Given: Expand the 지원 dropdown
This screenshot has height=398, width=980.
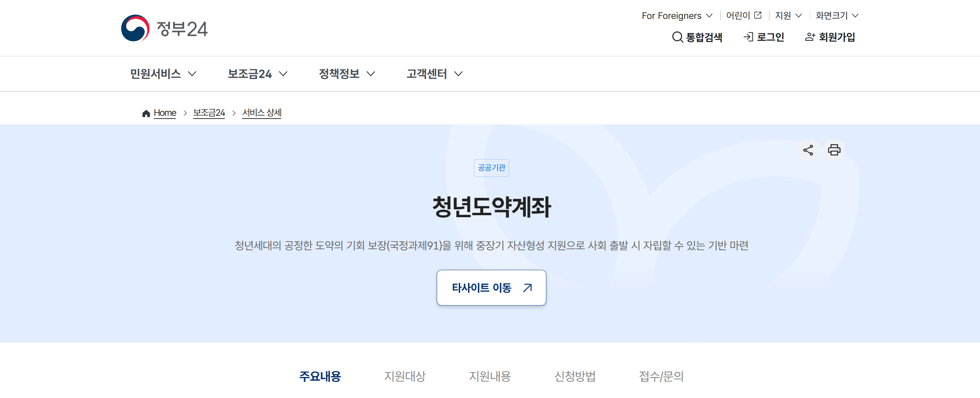Looking at the screenshot, I should coord(788,15).
